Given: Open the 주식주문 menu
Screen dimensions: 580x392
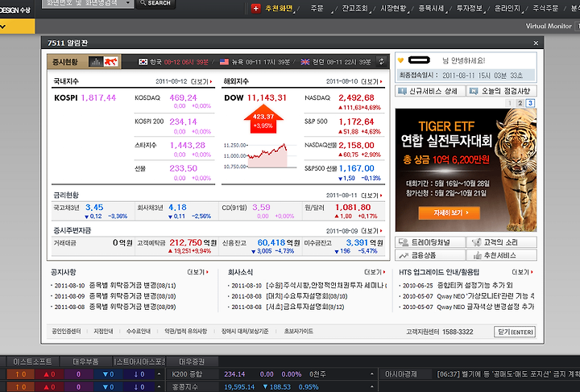Looking at the screenshot, I should [545, 8].
